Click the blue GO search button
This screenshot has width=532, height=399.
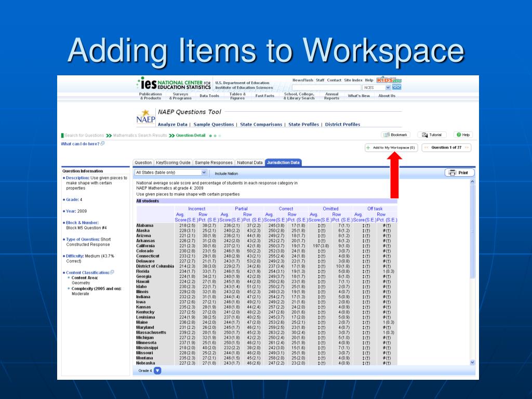click(x=396, y=87)
